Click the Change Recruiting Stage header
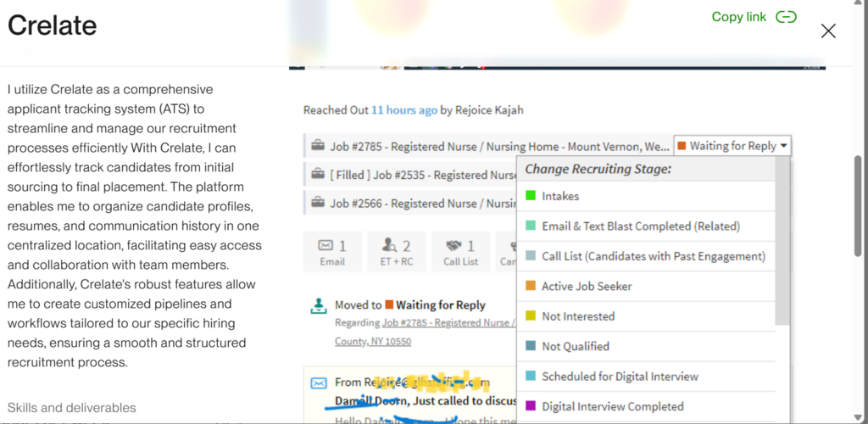 [x=598, y=169]
